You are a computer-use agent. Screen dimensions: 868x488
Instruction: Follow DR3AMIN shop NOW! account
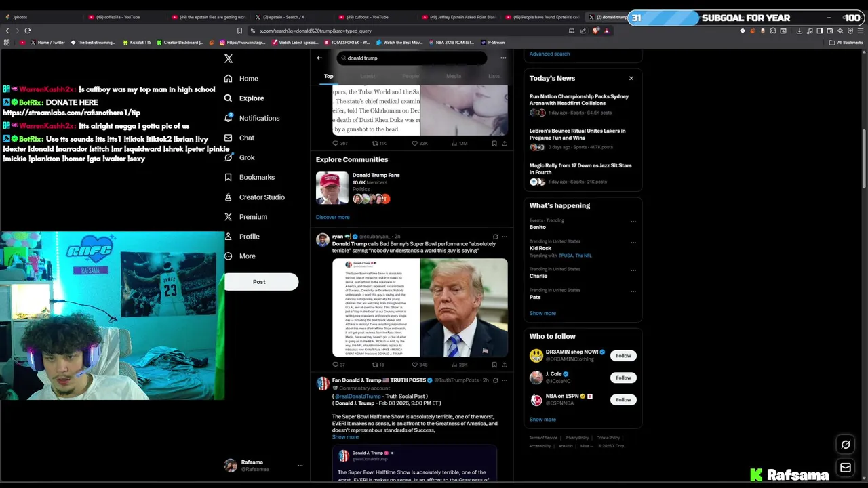(623, 356)
